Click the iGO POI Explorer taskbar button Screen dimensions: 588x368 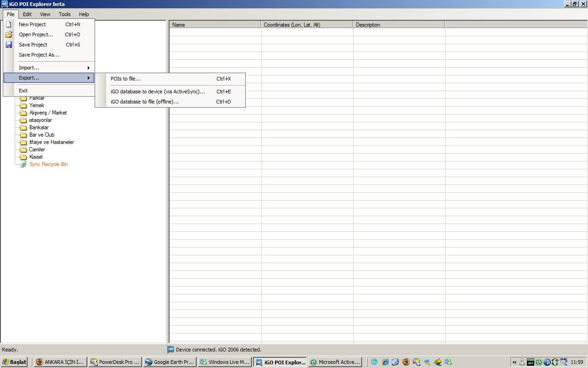[x=280, y=362]
